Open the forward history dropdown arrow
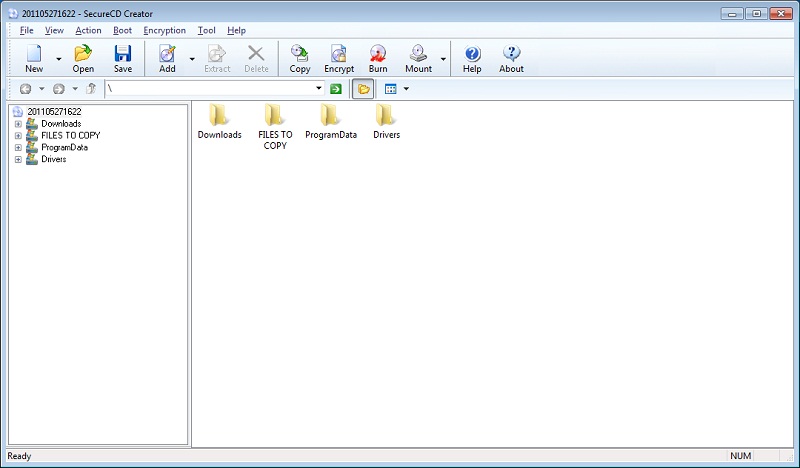The width and height of the screenshot is (800, 468). (x=75, y=89)
